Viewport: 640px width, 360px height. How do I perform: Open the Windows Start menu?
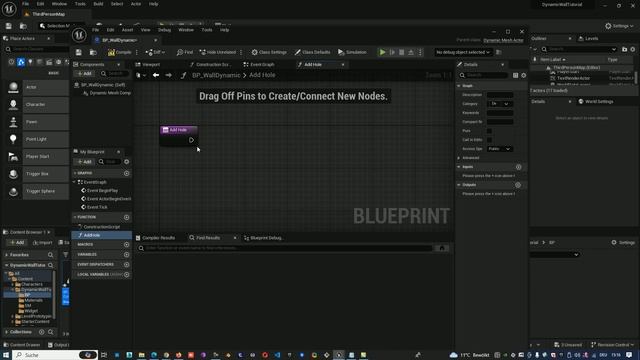6,355
